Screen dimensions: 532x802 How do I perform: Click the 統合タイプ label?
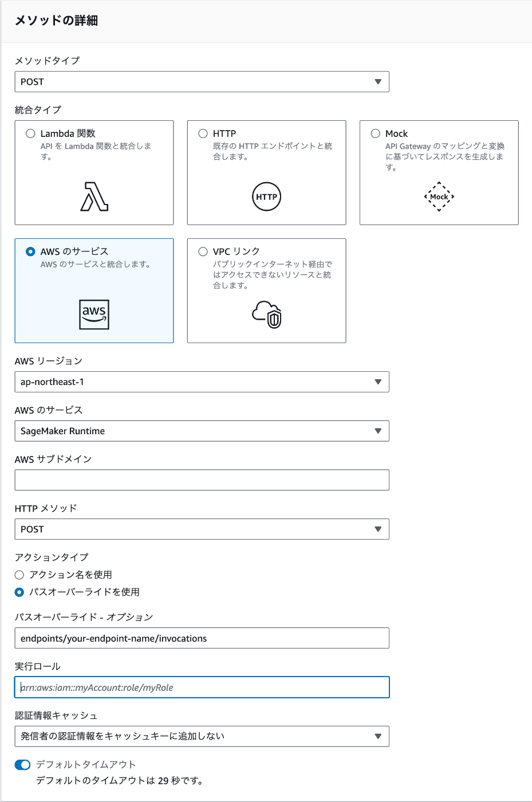coord(38,109)
